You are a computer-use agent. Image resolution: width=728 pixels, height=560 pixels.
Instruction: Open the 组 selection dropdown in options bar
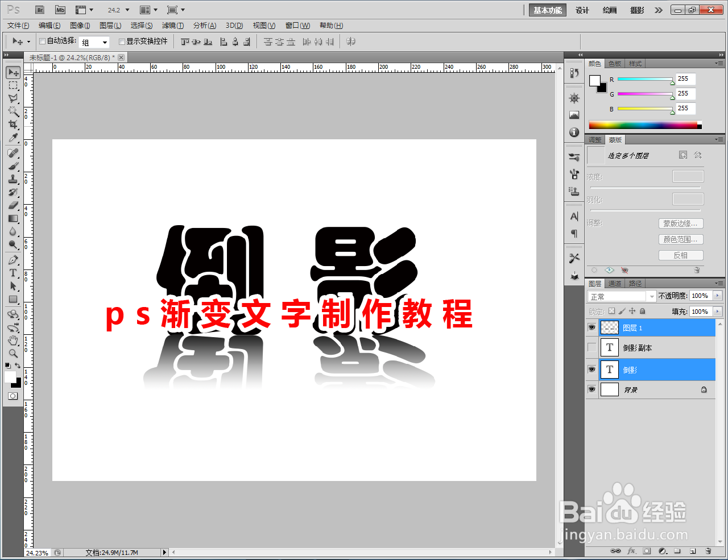tap(106, 41)
